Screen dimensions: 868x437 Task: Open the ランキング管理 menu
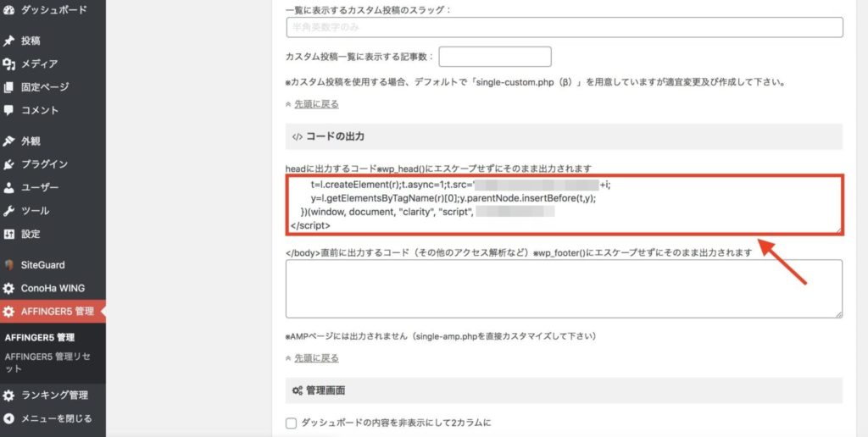[x=53, y=396]
